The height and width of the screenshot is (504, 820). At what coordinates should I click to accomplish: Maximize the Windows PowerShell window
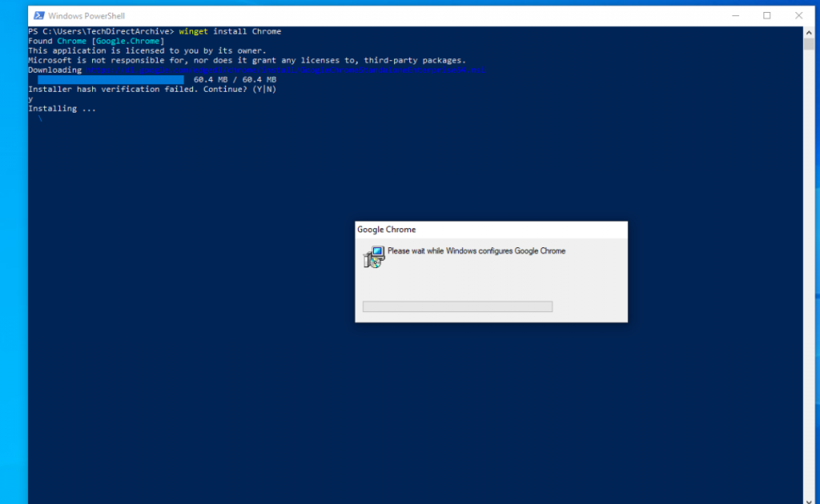766,15
